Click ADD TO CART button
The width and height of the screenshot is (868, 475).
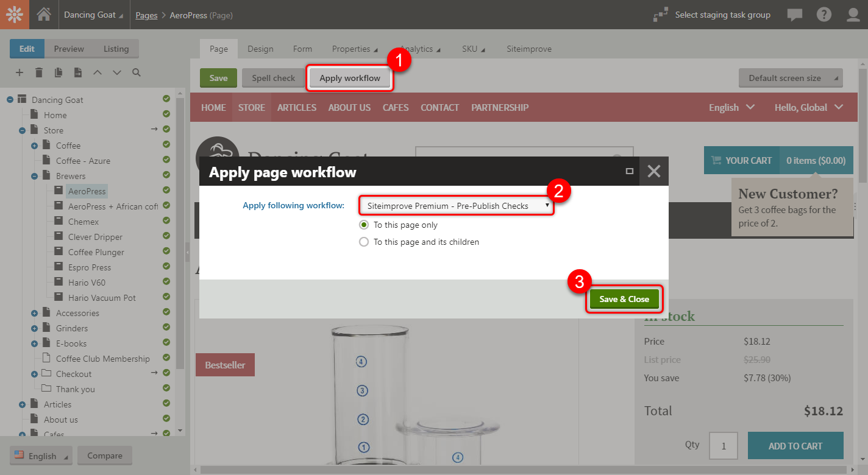tap(795, 446)
